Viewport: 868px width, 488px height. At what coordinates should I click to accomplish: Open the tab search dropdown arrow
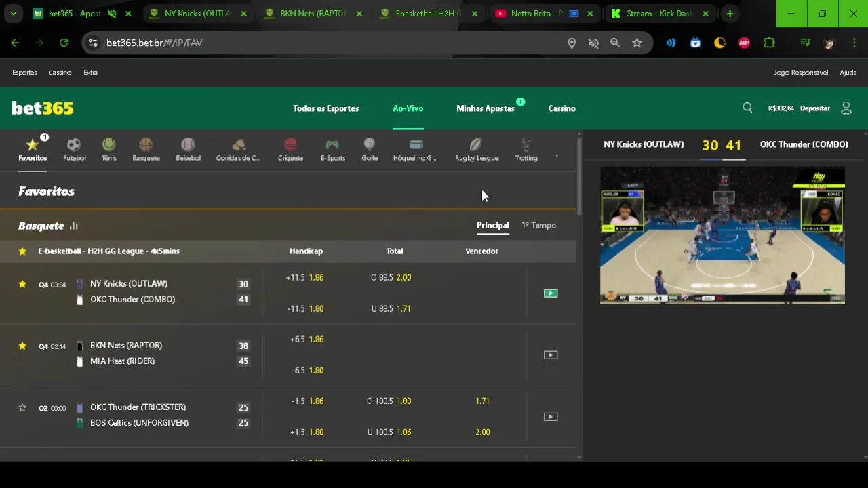13,14
